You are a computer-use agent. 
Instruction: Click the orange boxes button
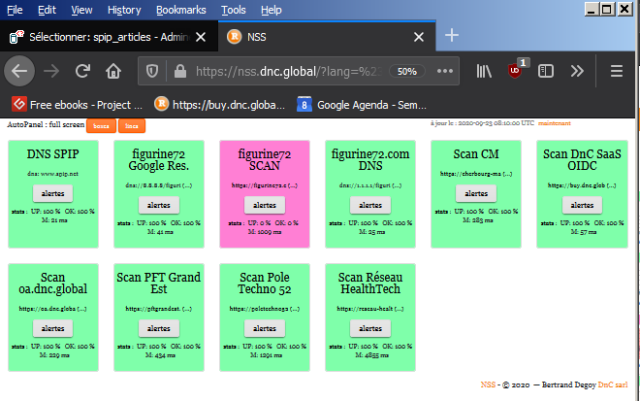(101, 126)
